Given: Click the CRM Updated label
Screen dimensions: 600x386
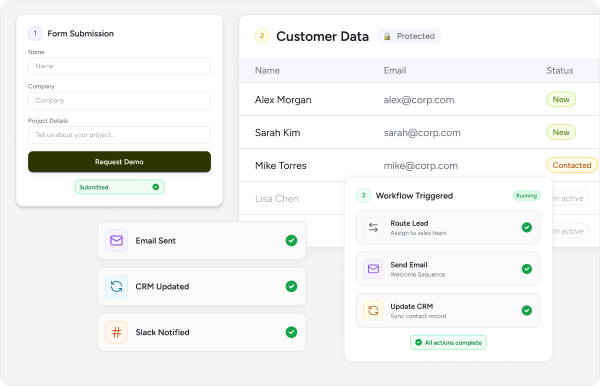Looking at the screenshot, I should [162, 287].
